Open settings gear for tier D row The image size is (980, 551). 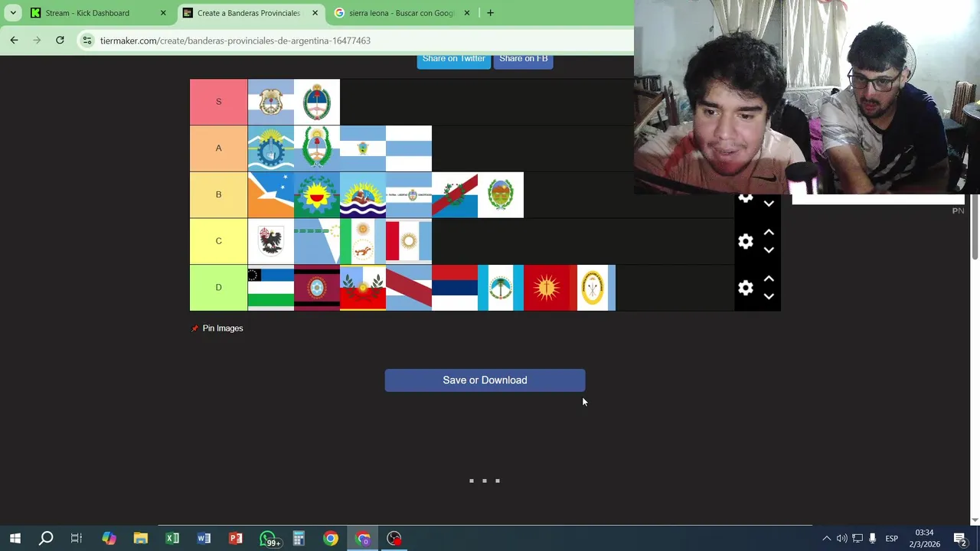pyautogui.click(x=746, y=288)
